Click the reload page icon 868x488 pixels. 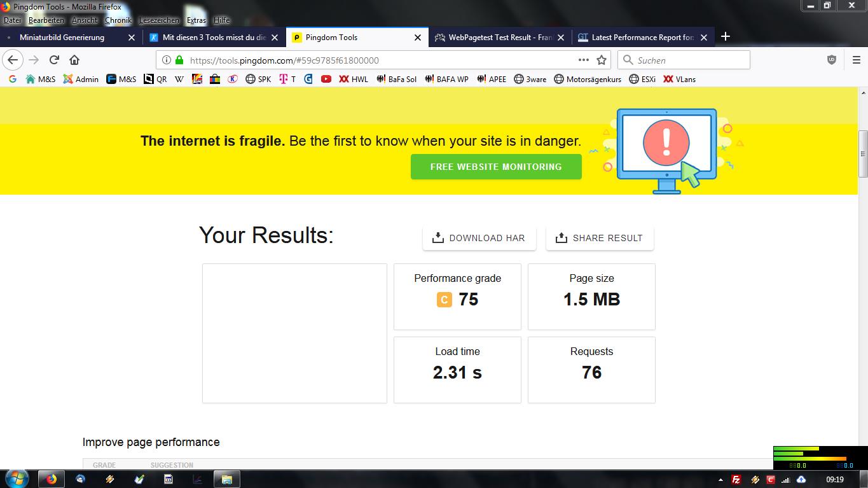[54, 60]
